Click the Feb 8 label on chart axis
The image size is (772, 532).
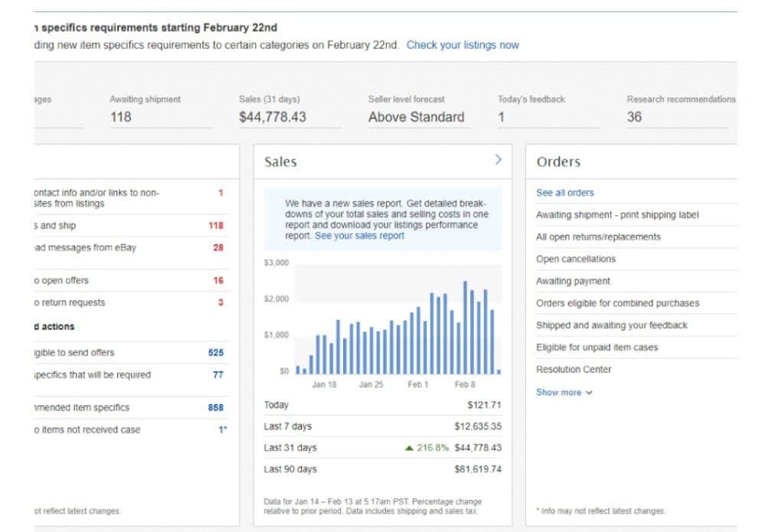click(x=465, y=385)
